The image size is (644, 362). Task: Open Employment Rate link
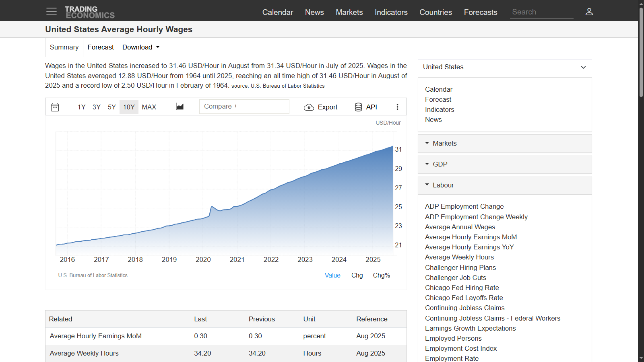(452, 358)
